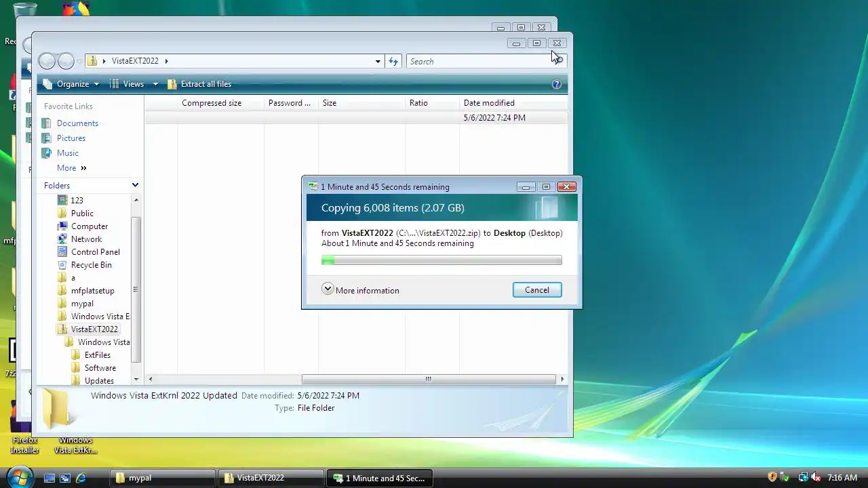Screen dimensions: 868x488
Task: Select Software folder in tree
Action: (100, 368)
